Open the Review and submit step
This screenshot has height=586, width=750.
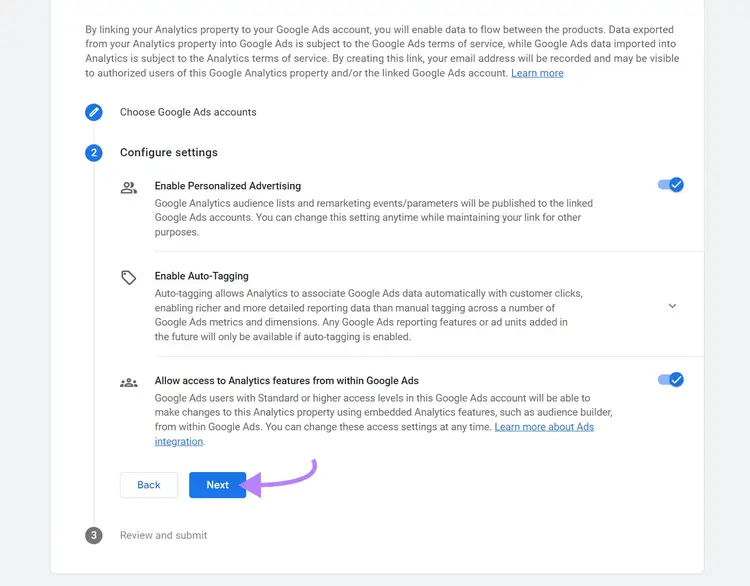pyautogui.click(x=164, y=535)
